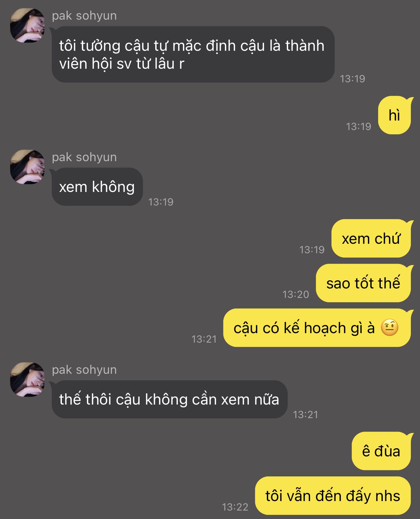Tap avatar next to "thế thôi cậu" message

point(27,380)
